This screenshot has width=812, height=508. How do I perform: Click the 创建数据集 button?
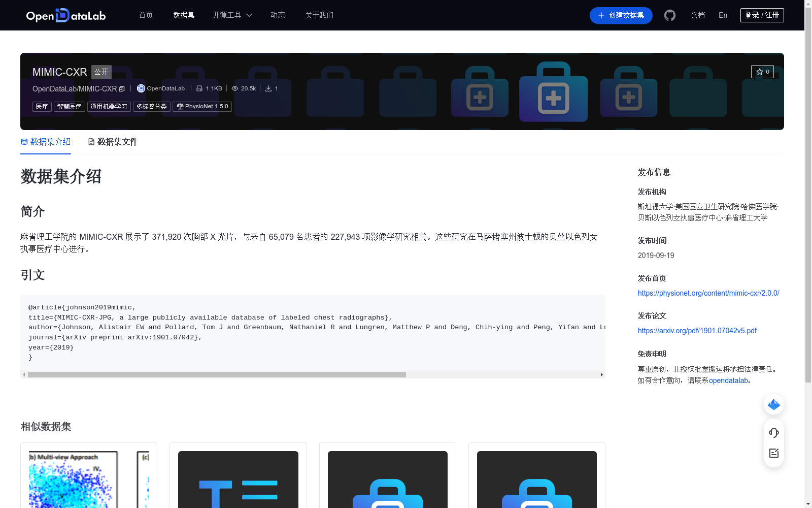tap(621, 15)
